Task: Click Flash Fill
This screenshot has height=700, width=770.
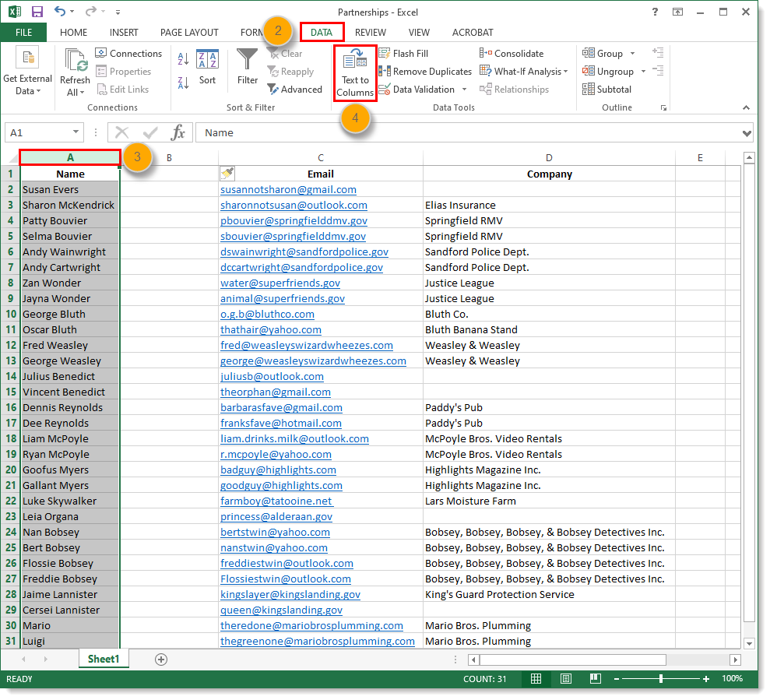Action: click(403, 54)
